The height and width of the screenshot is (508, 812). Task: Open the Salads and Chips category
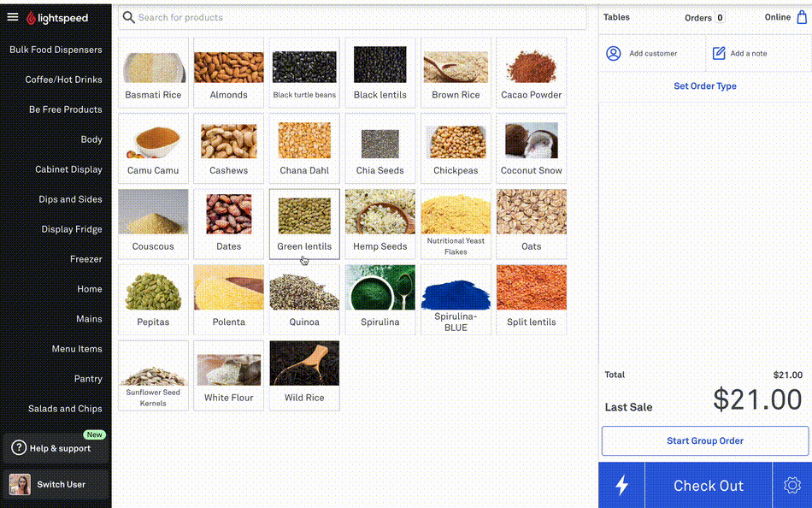pyautogui.click(x=65, y=409)
